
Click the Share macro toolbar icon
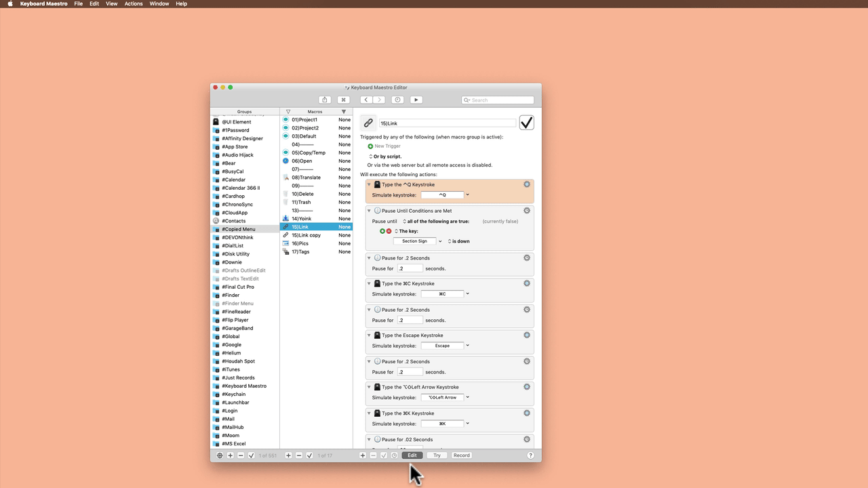(x=325, y=100)
